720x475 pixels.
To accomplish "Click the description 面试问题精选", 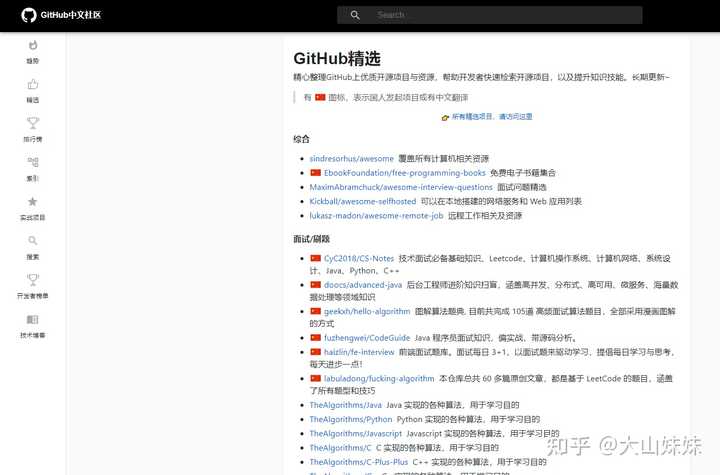I will coord(522,187).
